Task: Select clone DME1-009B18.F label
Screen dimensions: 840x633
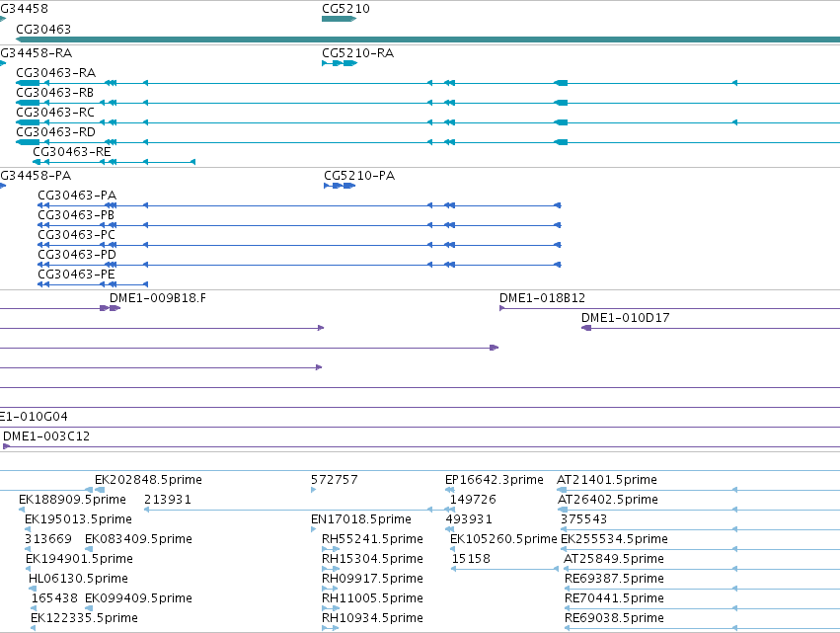Action: pos(158,298)
